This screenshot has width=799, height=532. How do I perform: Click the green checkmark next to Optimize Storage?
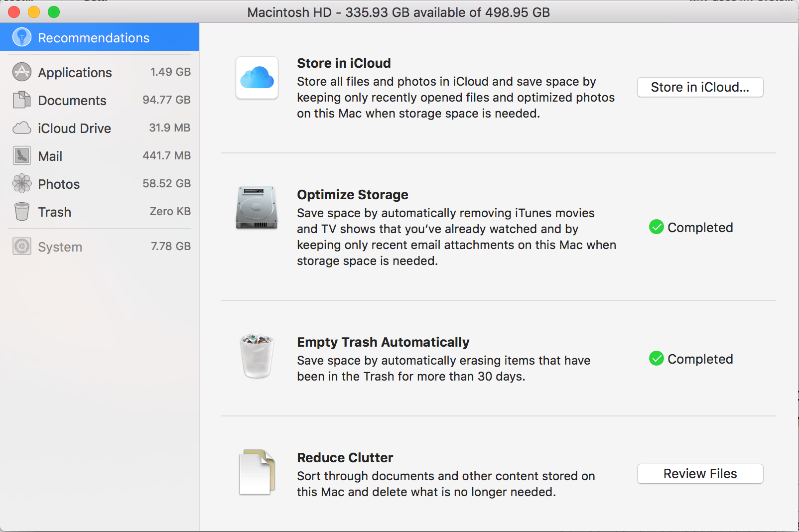(x=656, y=227)
